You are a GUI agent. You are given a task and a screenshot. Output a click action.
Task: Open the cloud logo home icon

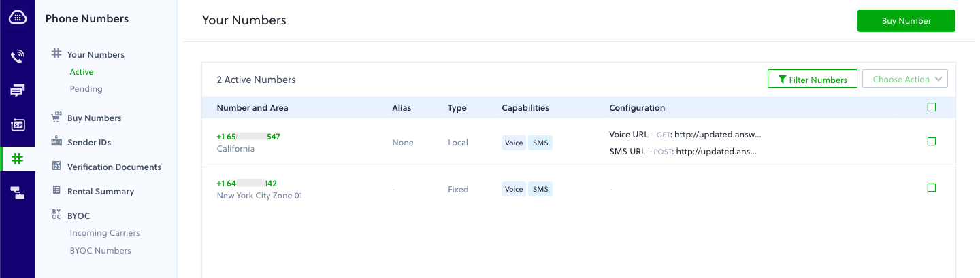tap(18, 18)
